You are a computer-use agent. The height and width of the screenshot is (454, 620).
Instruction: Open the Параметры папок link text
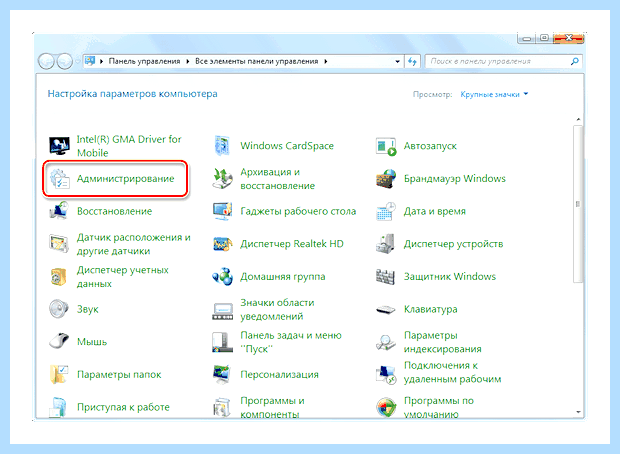coord(119,375)
